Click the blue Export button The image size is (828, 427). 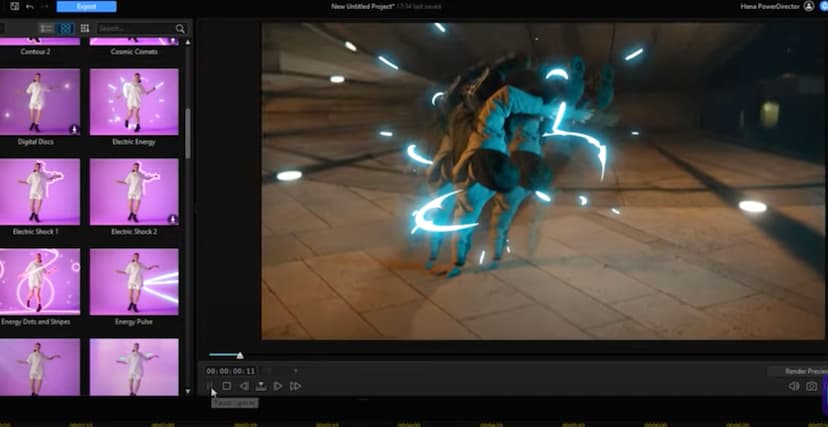(87, 6)
